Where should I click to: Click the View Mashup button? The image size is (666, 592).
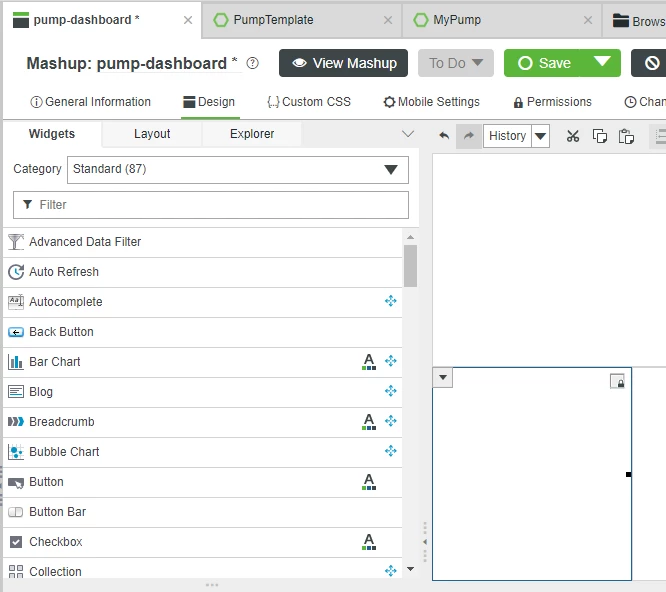(343, 63)
